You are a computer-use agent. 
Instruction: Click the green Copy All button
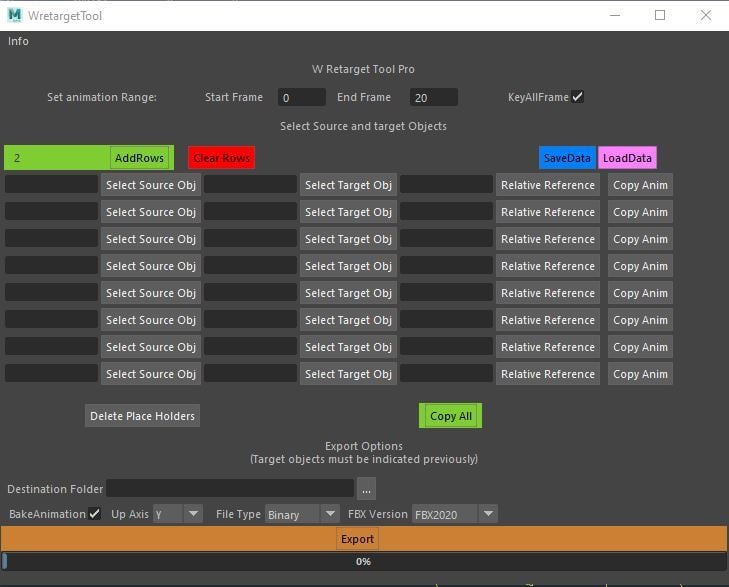click(x=451, y=416)
